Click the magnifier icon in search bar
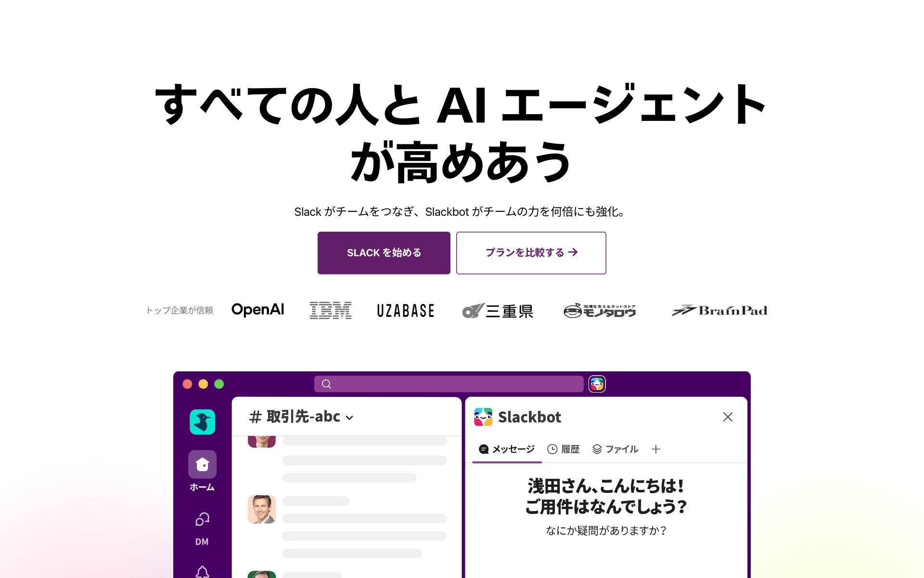924x578 pixels. [326, 384]
